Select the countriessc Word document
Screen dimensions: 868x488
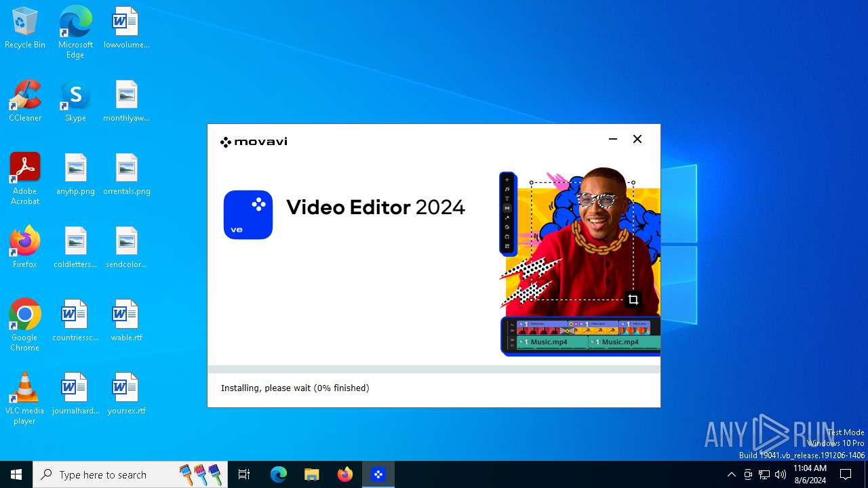tap(75, 321)
